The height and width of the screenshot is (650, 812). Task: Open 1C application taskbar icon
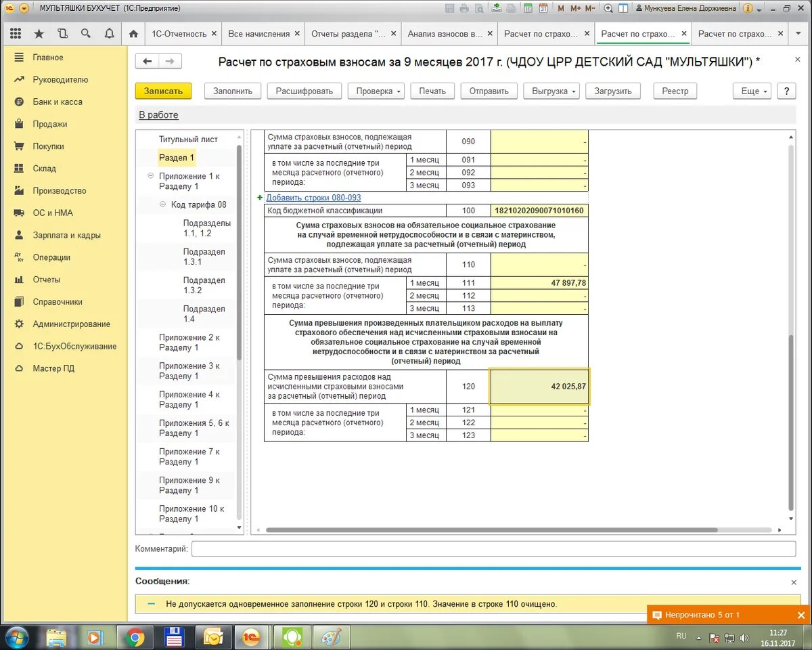point(252,637)
